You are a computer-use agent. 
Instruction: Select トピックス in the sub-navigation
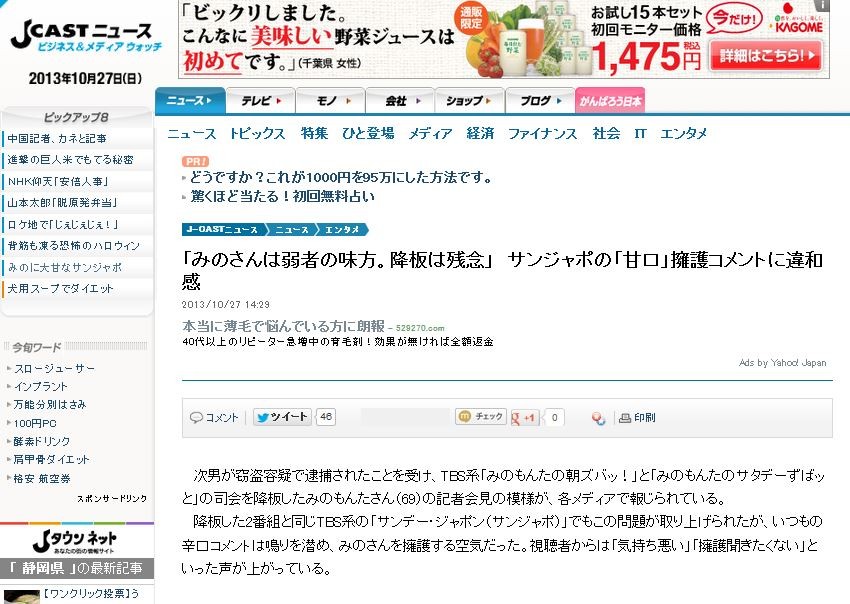click(257, 133)
